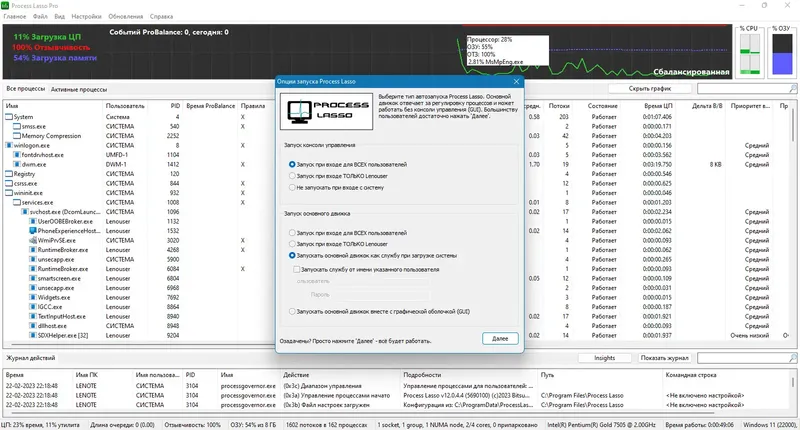Click the System process icon
This screenshot has width=800, height=430.
(9, 117)
